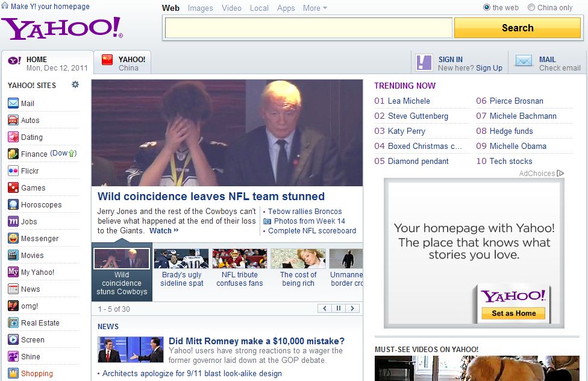Expand the More search dropdown
588x381 pixels.
coord(315,8)
